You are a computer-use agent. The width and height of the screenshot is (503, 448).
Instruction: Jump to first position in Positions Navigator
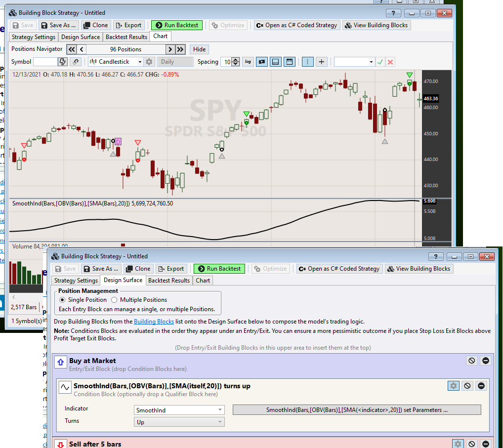pos(72,49)
